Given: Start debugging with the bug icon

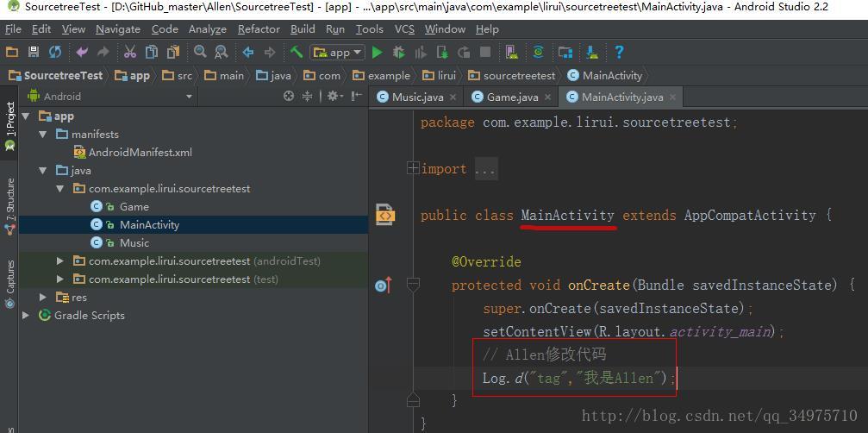Looking at the screenshot, I should (x=398, y=53).
